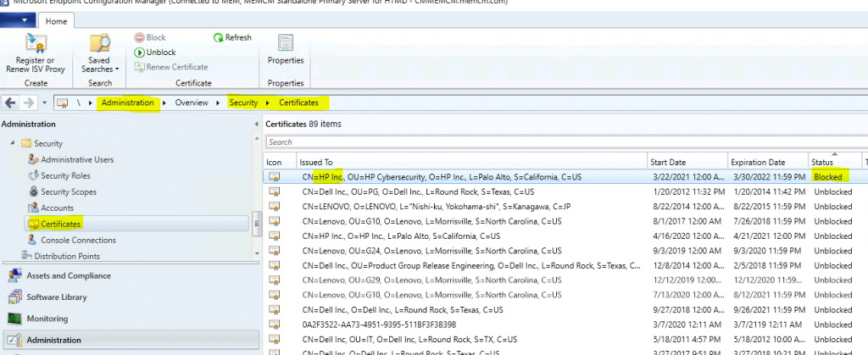Select Accounts in the tree
Viewport: 868px width, 355px height.
(x=57, y=208)
